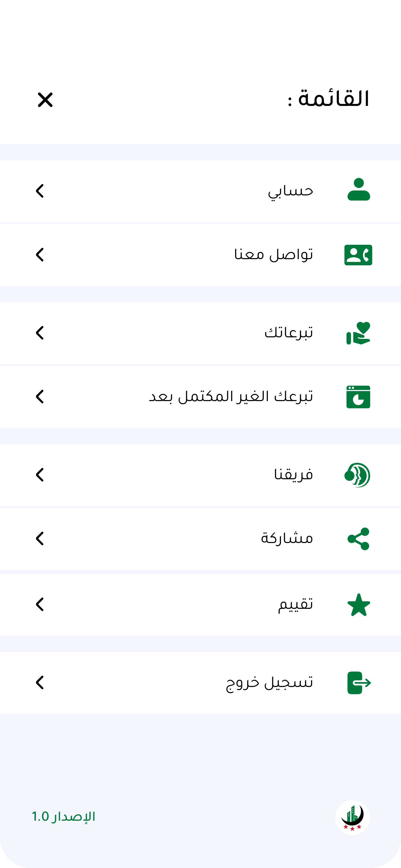Click the chevron on the تبرعاتك row
This screenshot has height=868, width=401.
click(40, 333)
